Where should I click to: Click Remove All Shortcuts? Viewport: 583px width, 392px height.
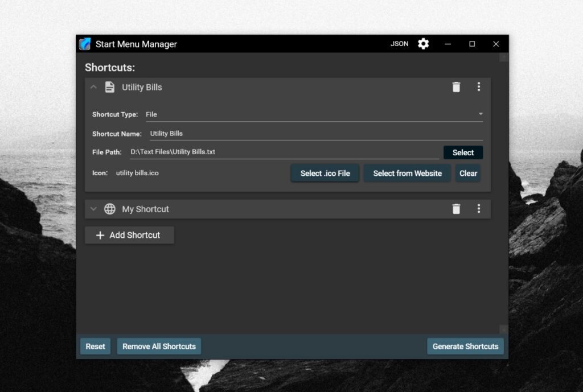(159, 346)
